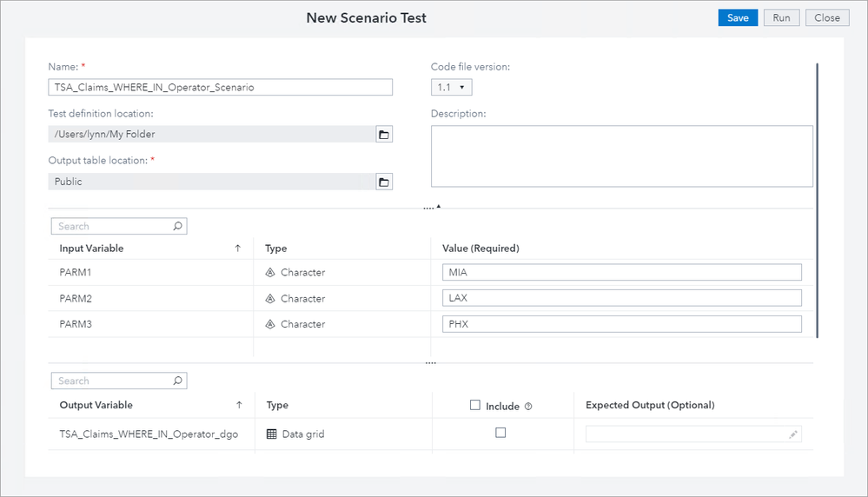The width and height of the screenshot is (868, 497).
Task: Run the scenario test
Action: (x=781, y=17)
